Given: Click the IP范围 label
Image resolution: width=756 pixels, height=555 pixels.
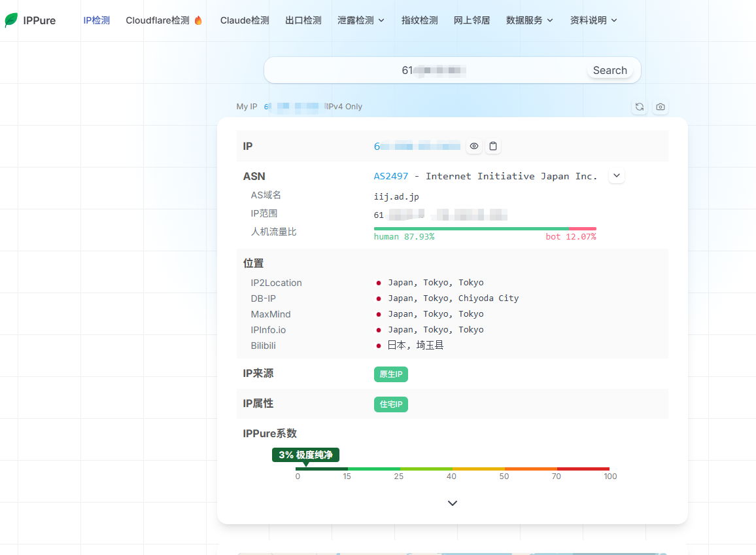Looking at the screenshot, I should [264, 213].
